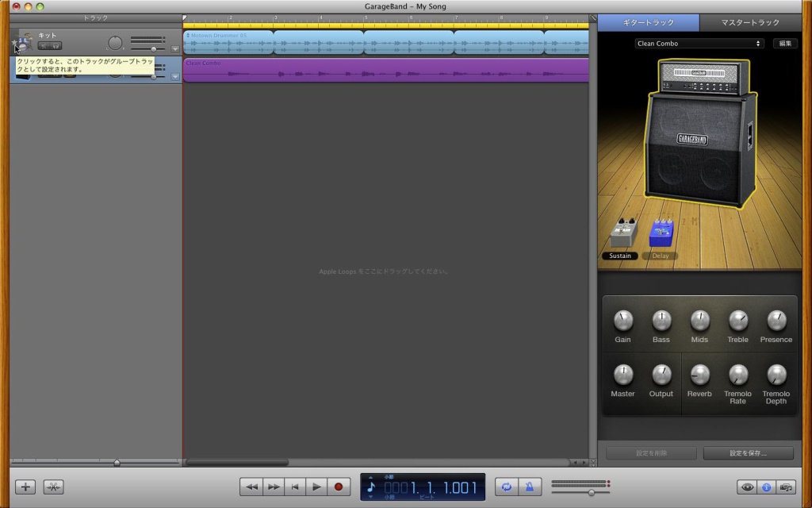Click the rewind transport button
Screen dimensions: 812x508
251,487
